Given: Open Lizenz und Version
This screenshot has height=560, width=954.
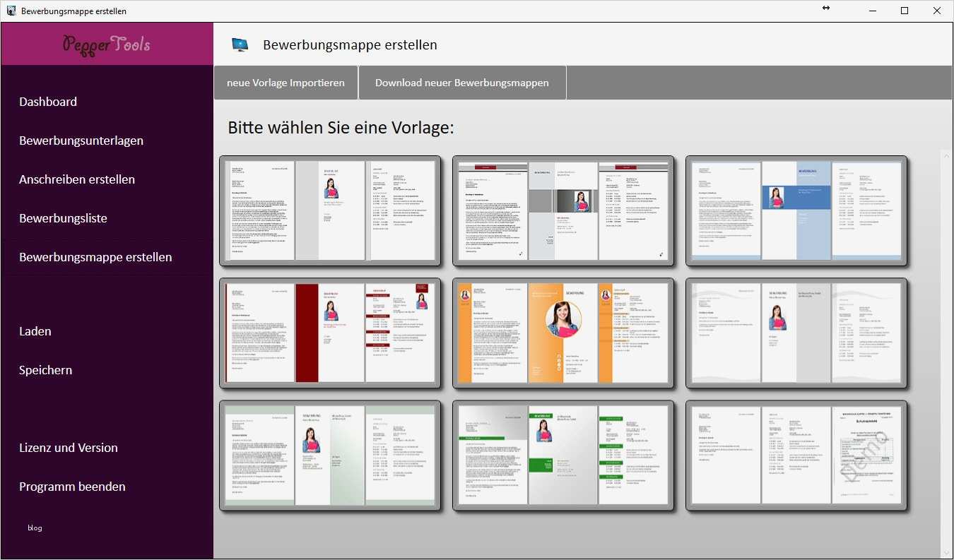Looking at the screenshot, I should (x=68, y=448).
